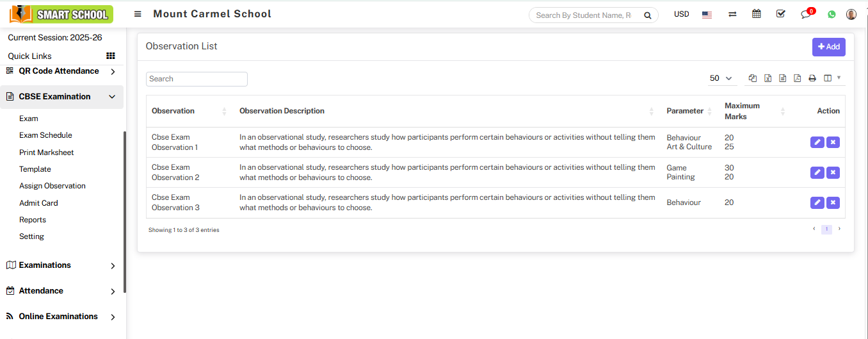Screen dimensions: 868x339
Task: Open the chat notifications icon
Action: click(x=806, y=14)
